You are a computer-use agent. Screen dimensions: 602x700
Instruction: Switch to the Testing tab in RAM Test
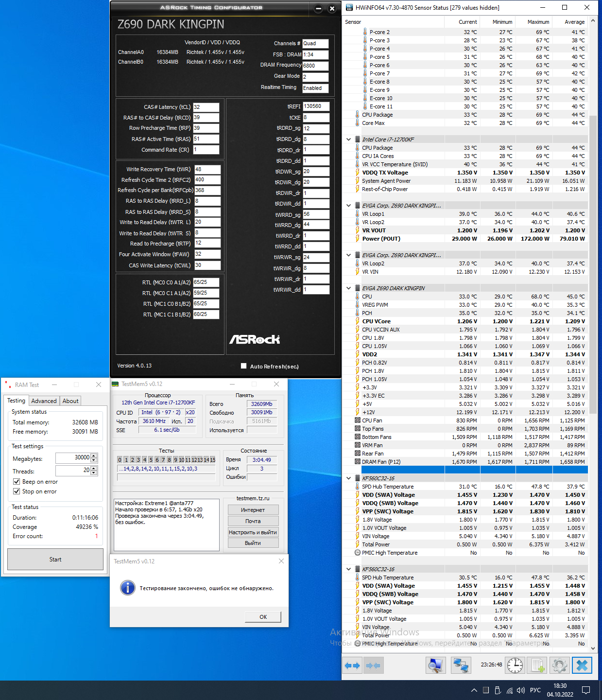pos(16,401)
